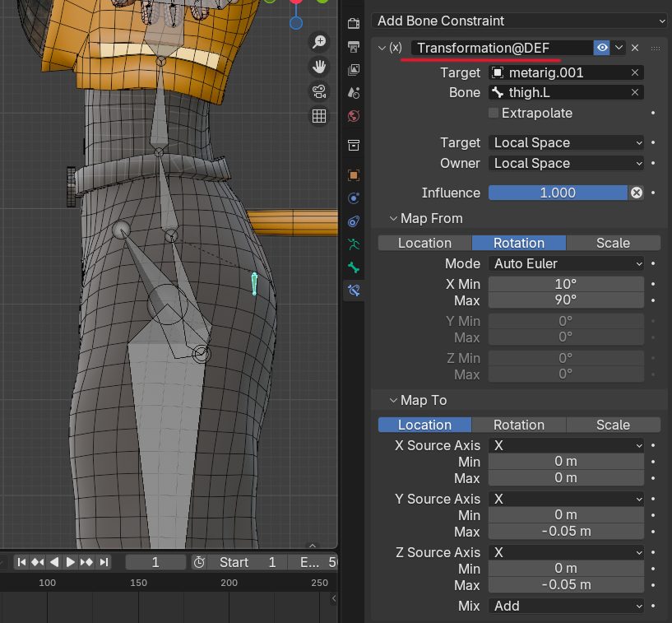The image size is (672, 623).
Task: Switch to orthographic grid view icon
Action: click(318, 116)
